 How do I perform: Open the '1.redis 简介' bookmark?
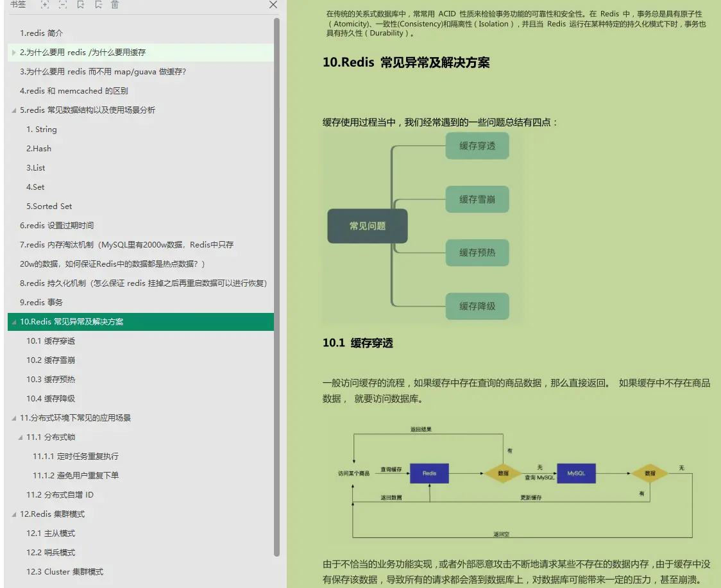[x=41, y=33]
